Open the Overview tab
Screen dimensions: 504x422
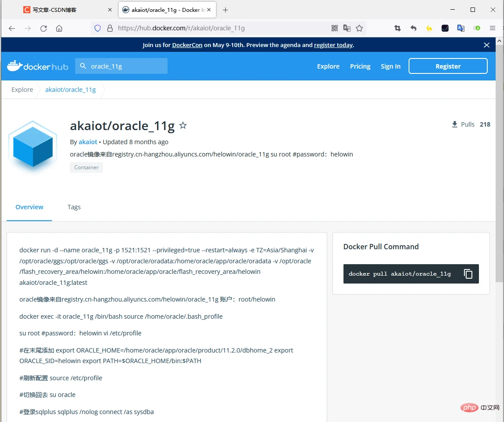pyautogui.click(x=29, y=207)
